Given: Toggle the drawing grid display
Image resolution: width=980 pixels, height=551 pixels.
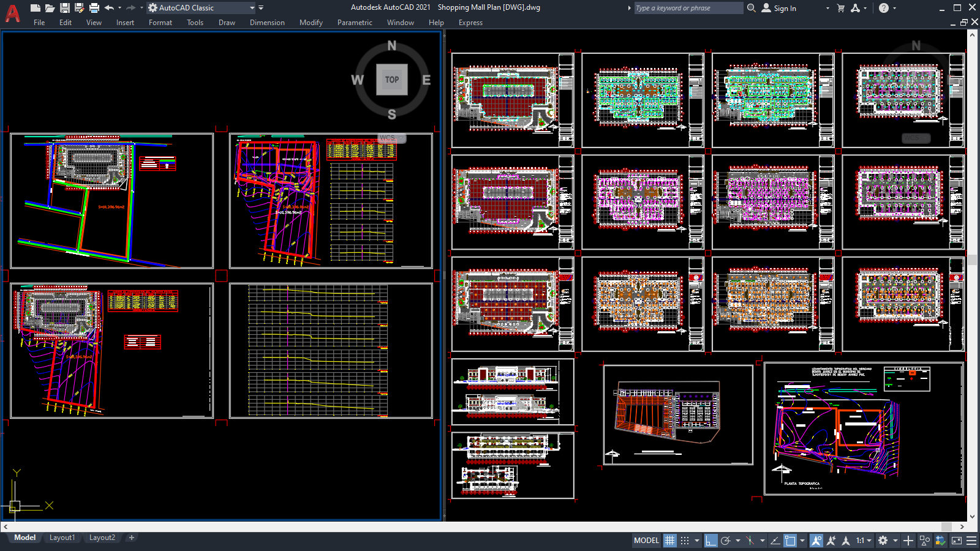Looking at the screenshot, I should (670, 541).
